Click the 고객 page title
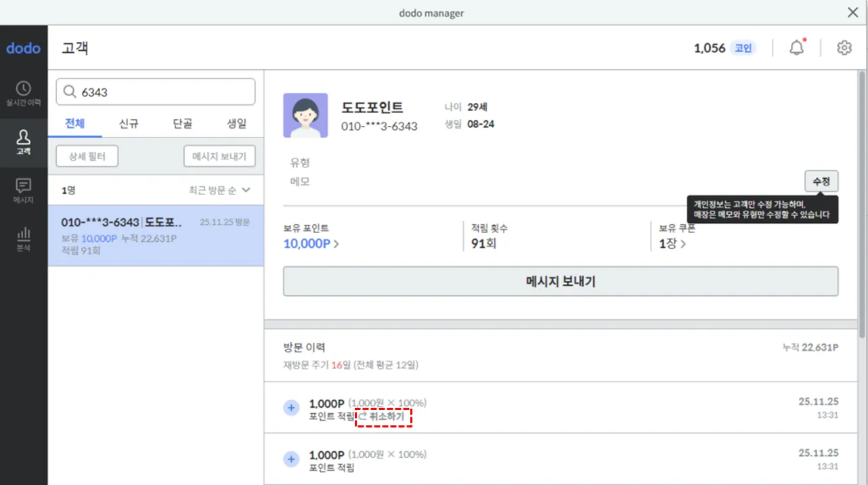This screenshot has width=868, height=485. [x=75, y=48]
